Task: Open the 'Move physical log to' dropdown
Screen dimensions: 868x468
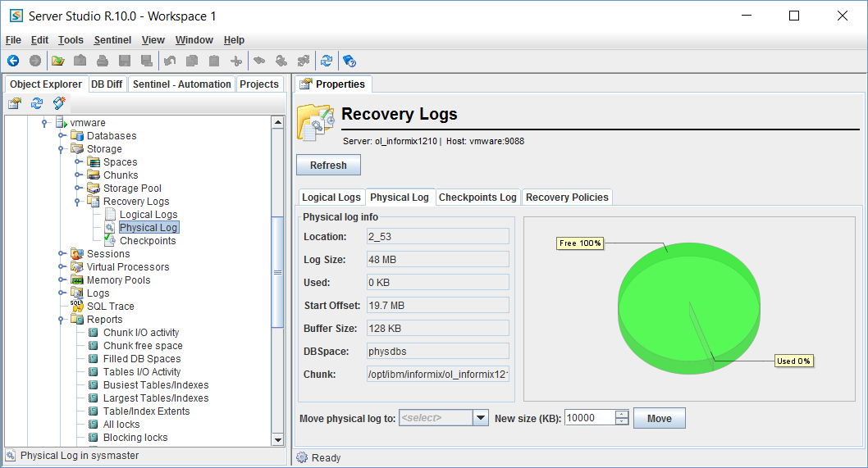Action: pyautogui.click(x=481, y=418)
